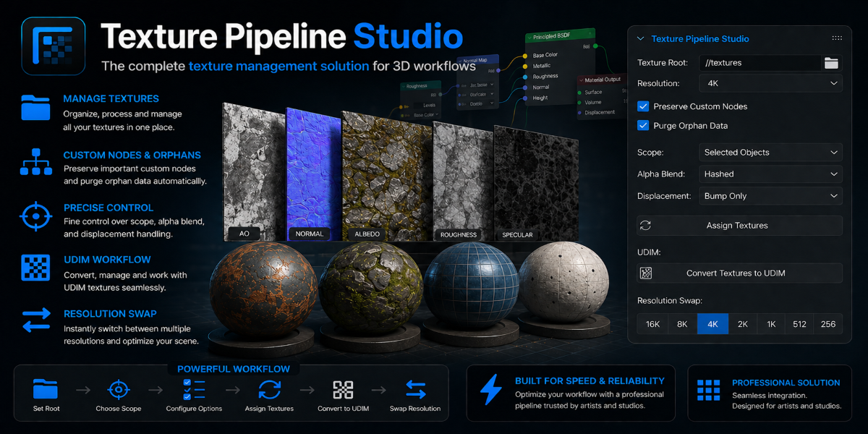Click the Assign Textures button
This screenshot has height=434, width=868.
(739, 226)
